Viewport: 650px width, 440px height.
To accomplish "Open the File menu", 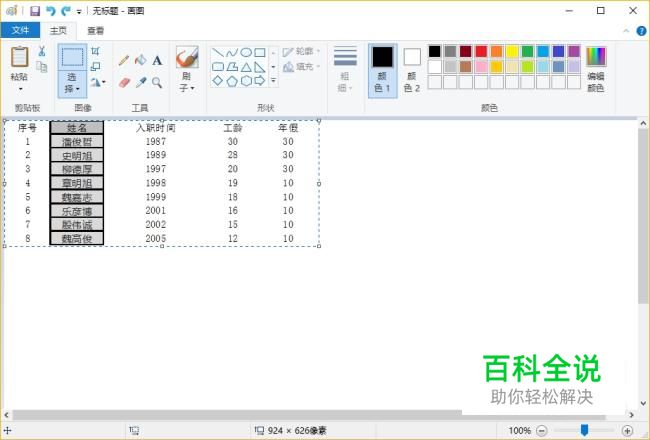I will coord(20,30).
